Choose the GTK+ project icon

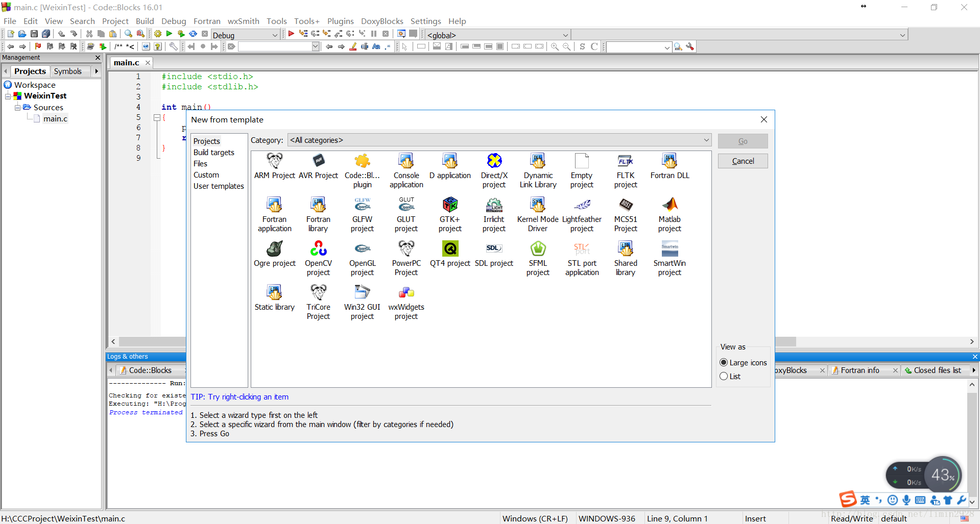click(450, 205)
